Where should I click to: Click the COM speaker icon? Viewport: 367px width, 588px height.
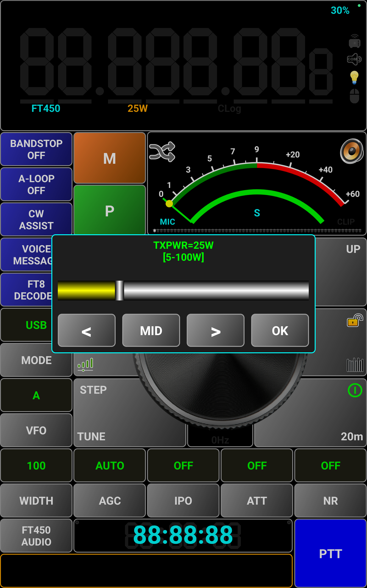[x=354, y=59]
